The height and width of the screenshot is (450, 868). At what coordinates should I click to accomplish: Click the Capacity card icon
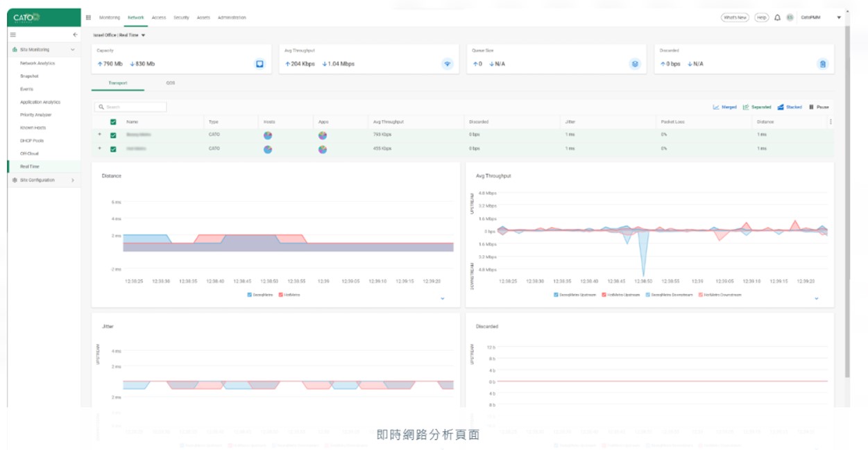coord(260,64)
